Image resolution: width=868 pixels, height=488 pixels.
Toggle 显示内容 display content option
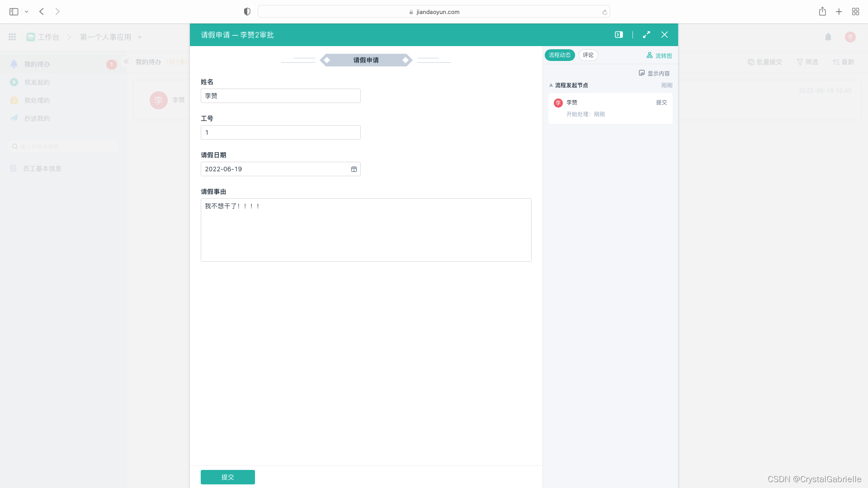point(654,73)
